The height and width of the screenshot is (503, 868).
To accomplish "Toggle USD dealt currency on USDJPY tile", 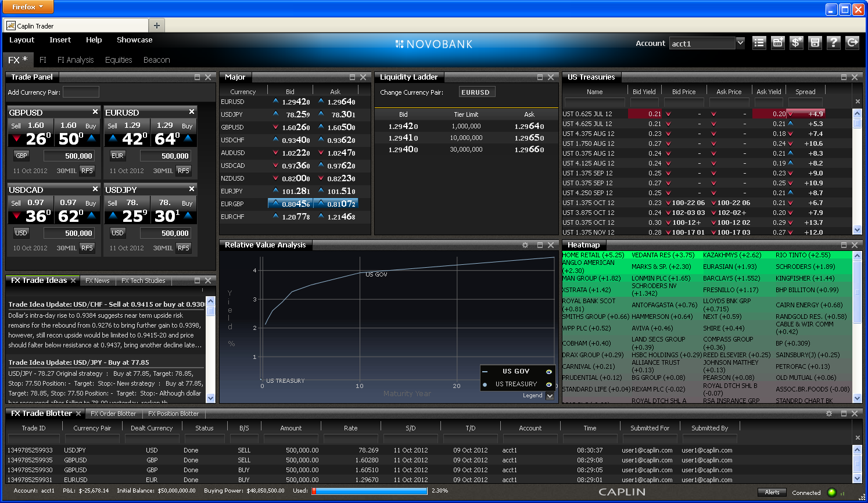I will tap(117, 233).
